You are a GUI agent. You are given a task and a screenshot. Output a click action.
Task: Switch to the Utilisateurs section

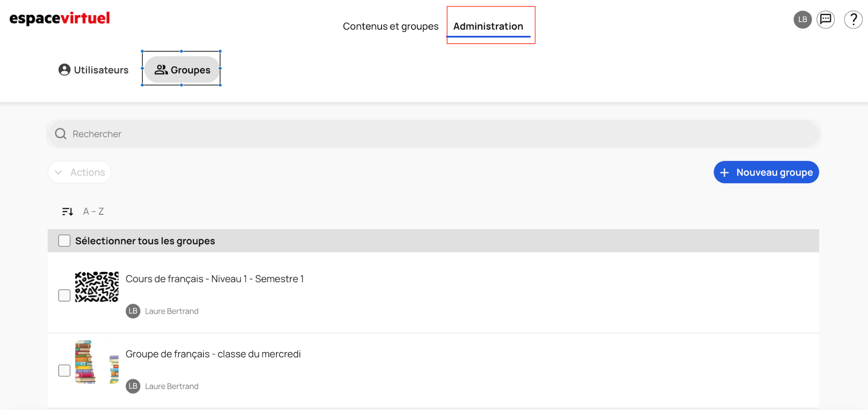click(x=94, y=70)
